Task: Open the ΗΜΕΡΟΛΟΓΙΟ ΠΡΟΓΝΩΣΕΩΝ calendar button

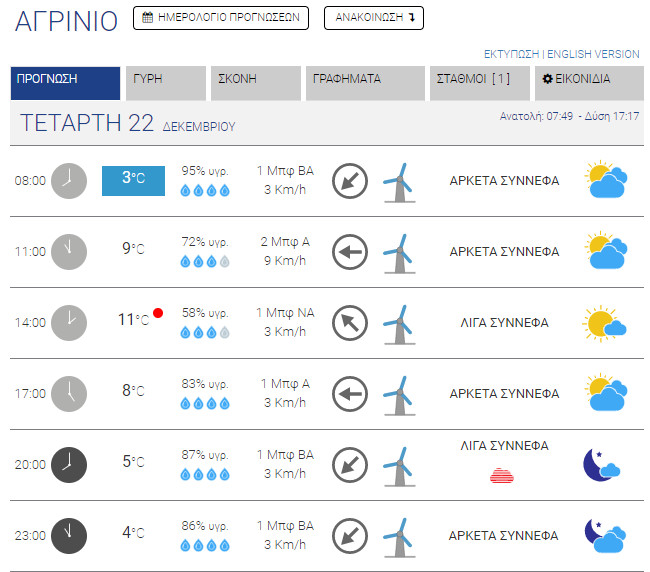Action: 221,18
